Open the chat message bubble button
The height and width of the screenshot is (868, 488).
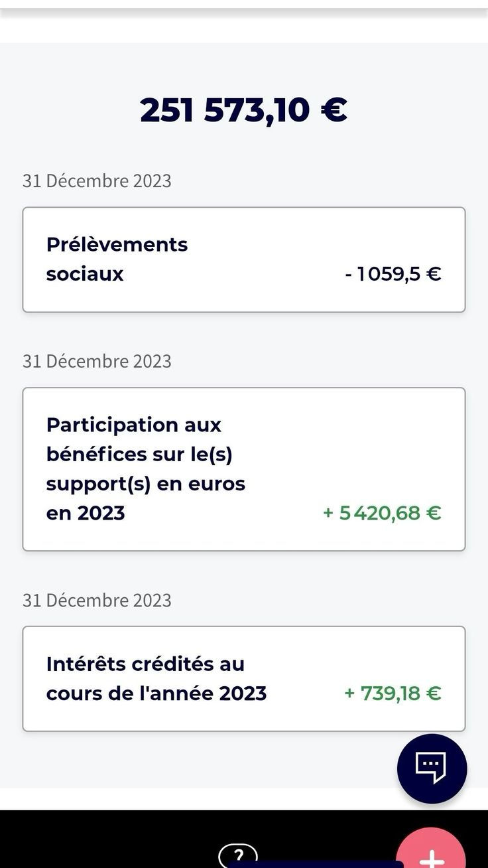click(x=432, y=768)
